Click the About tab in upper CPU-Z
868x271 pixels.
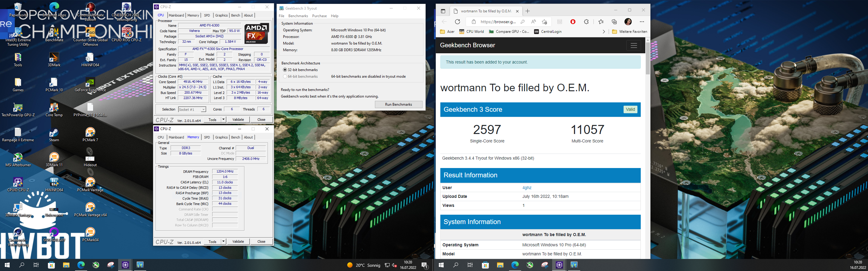tap(248, 15)
